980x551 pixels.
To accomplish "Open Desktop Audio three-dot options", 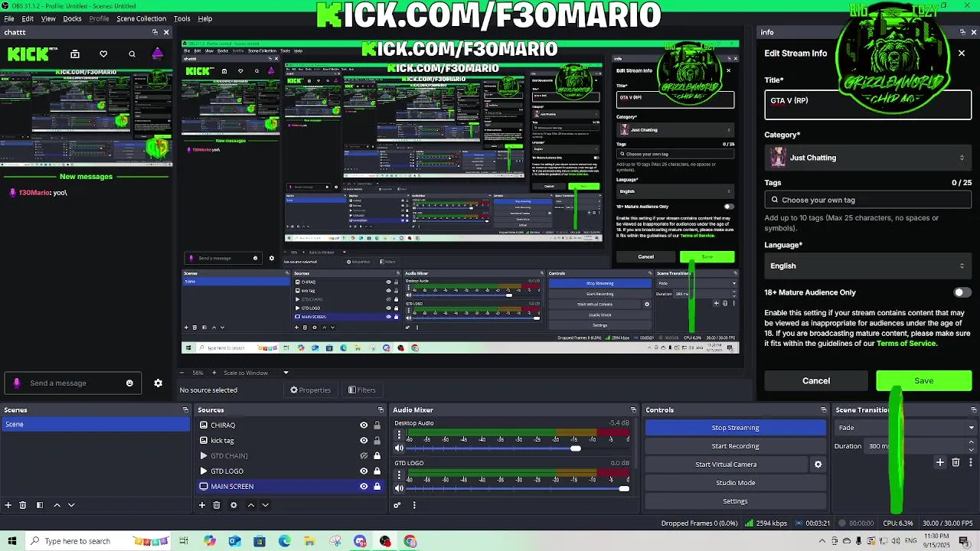I will [399, 435].
